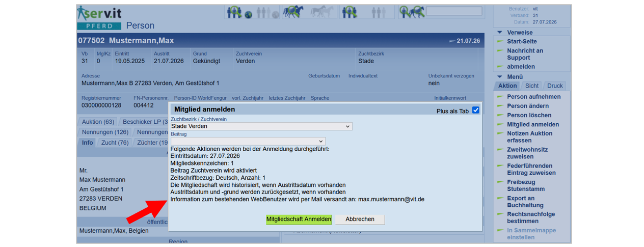Viewport: 644px width, 247px height.
Task: Click Zweitwohnsitz zuweisen
Action: click(527, 153)
